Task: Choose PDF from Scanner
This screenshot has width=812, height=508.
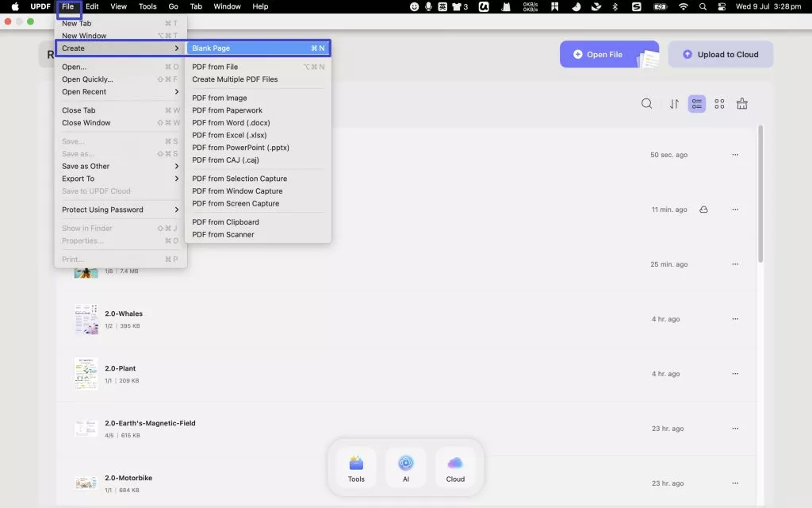Action: [x=258, y=234]
